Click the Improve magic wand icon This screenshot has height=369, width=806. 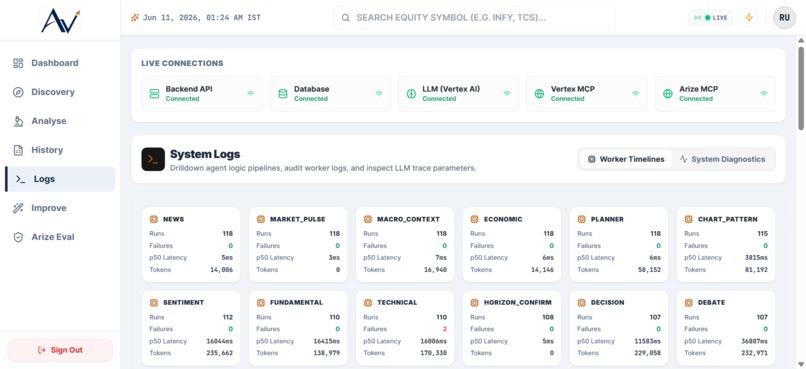19,208
